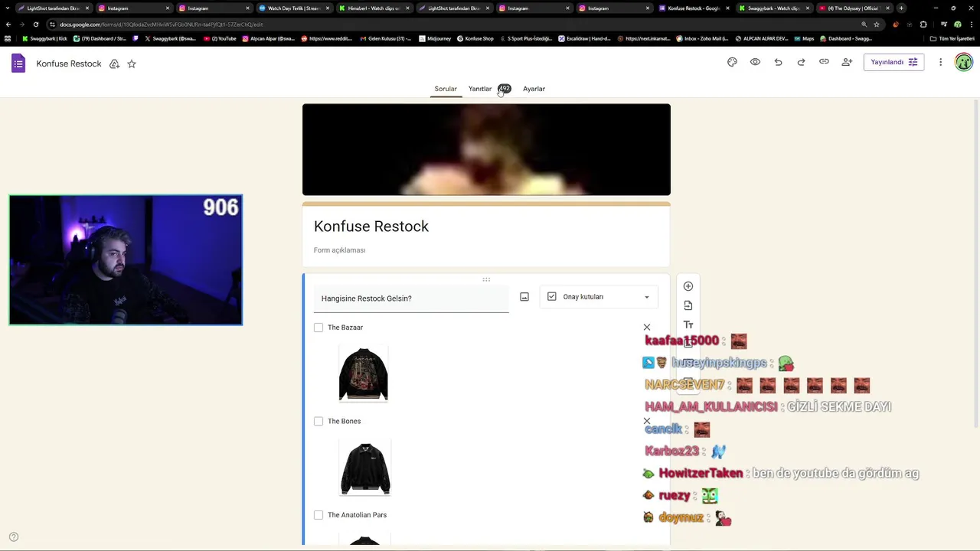This screenshot has height=551, width=980.
Task: Go back in the browser
Action: point(8,24)
